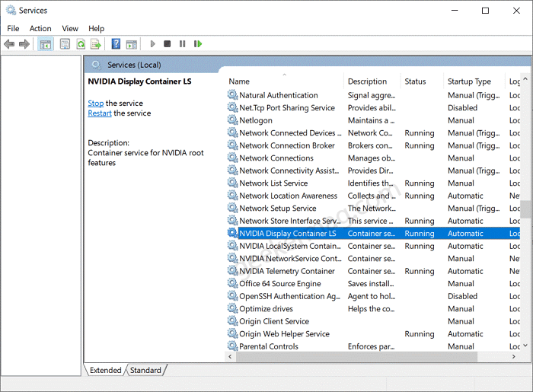This screenshot has height=392, width=533.
Task: Open Help via the blue question mark icon
Action: (116, 44)
